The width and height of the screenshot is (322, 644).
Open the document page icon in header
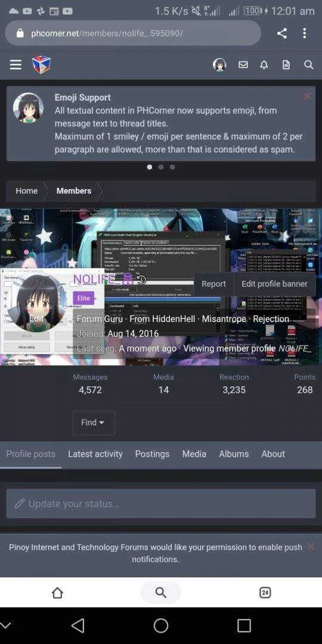(286, 64)
